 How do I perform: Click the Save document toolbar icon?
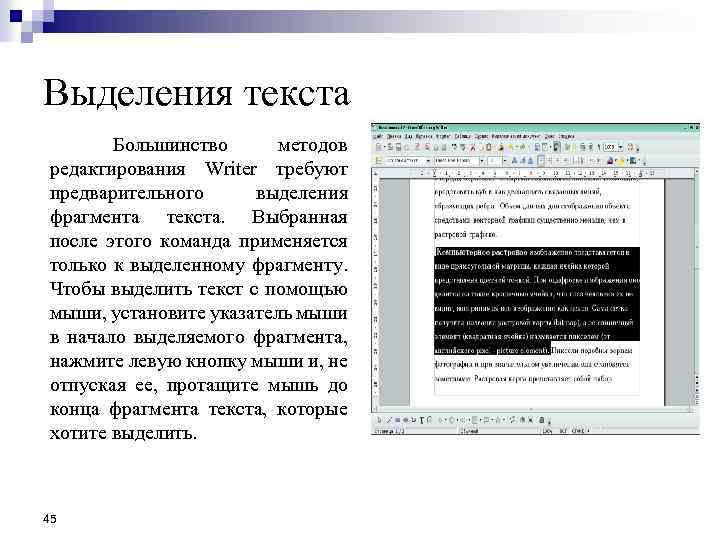click(x=398, y=147)
